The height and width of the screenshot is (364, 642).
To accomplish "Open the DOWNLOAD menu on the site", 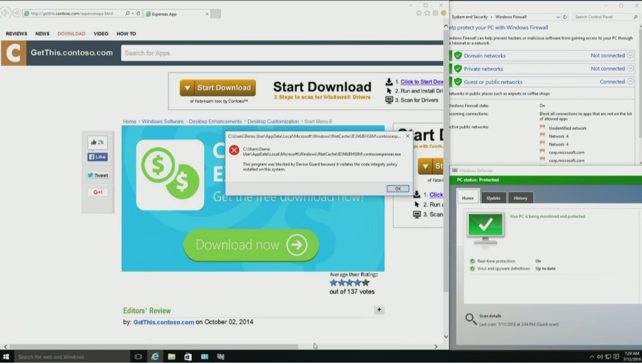I will point(71,34).
